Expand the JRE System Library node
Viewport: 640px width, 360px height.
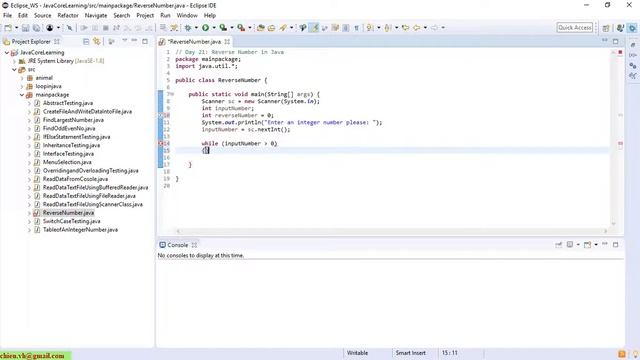[x=14, y=61]
